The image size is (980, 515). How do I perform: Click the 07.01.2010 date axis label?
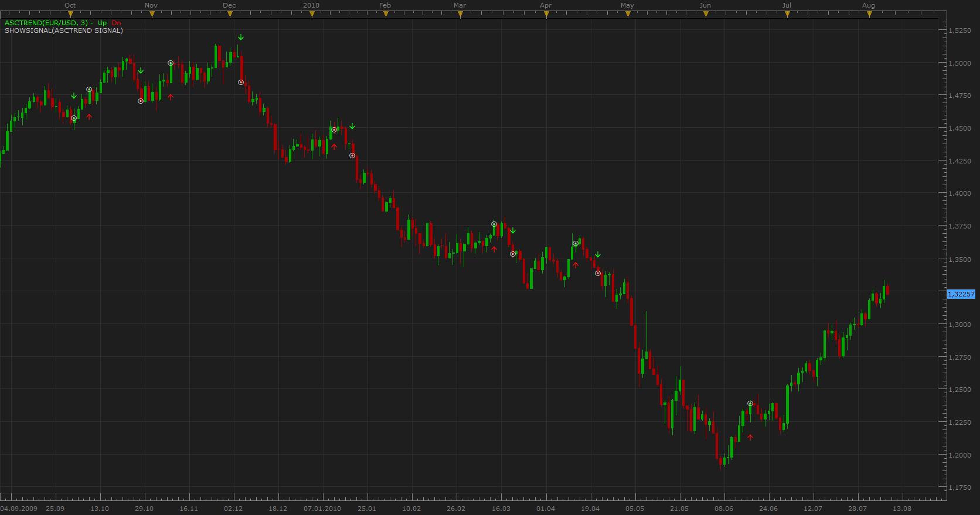[x=322, y=509]
